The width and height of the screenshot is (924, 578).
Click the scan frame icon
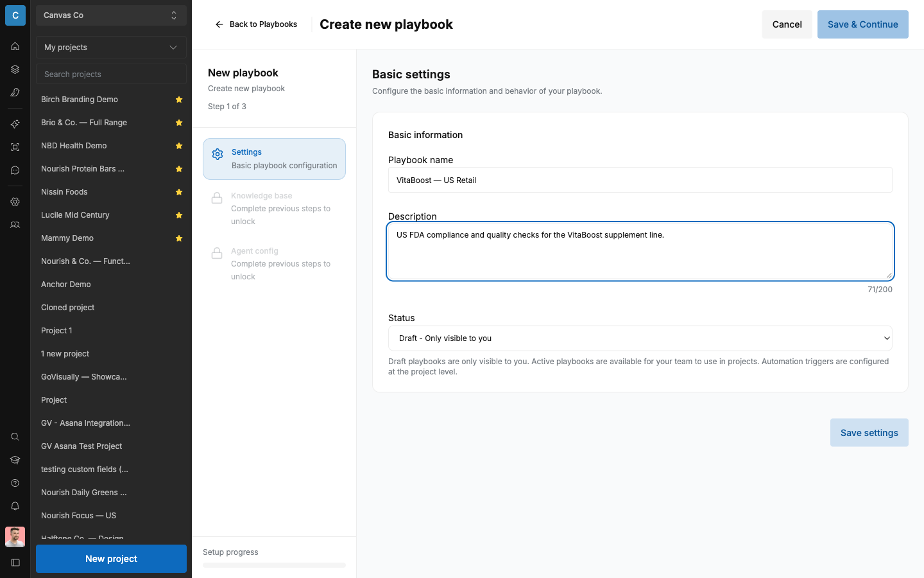click(15, 147)
